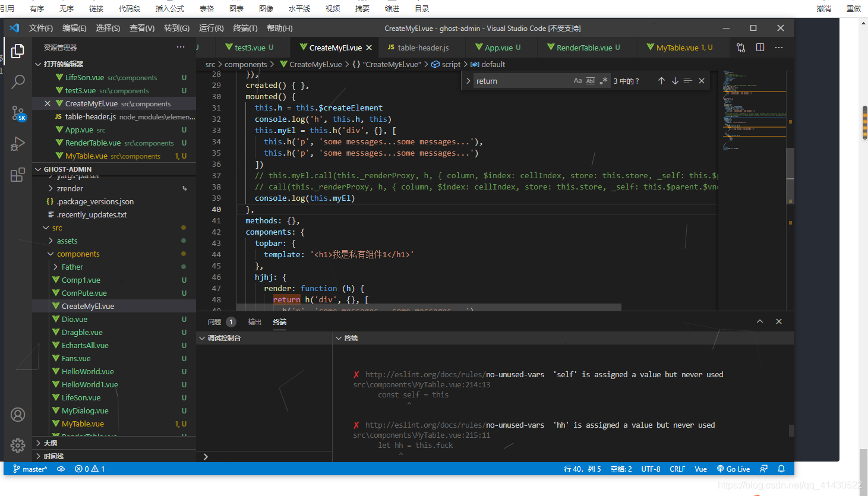This screenshot has height=496, width=868.
Task: Open the Extensions view
Action: (x=18, y=175)
